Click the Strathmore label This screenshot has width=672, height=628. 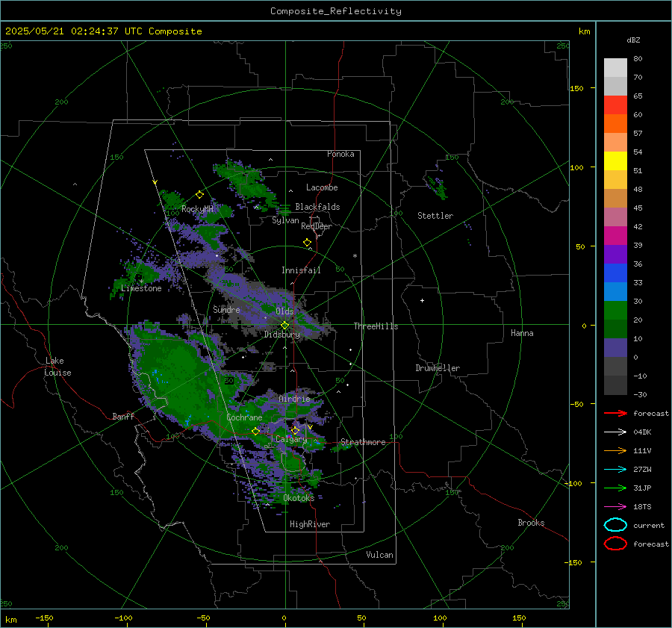364,442
